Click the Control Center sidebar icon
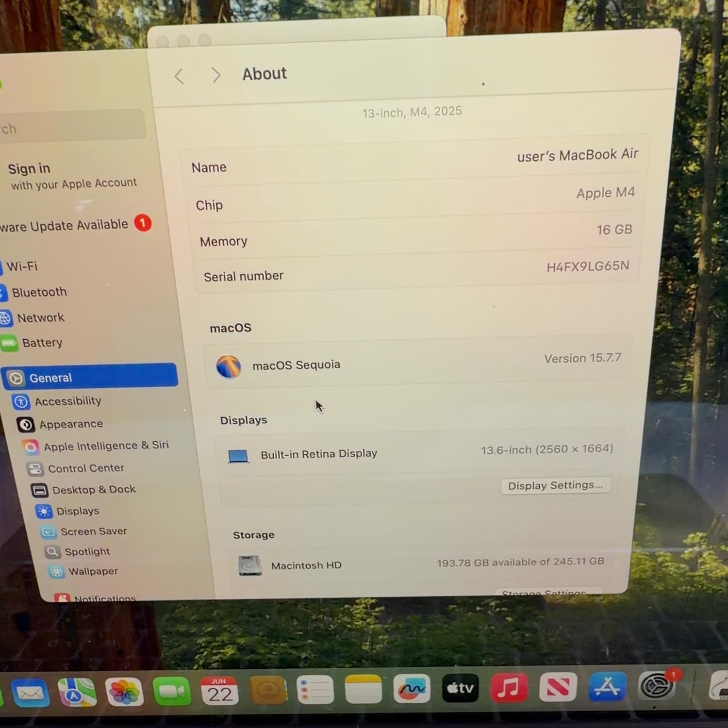The width and height of the screenshot is (728, 728). pos(35,469)
